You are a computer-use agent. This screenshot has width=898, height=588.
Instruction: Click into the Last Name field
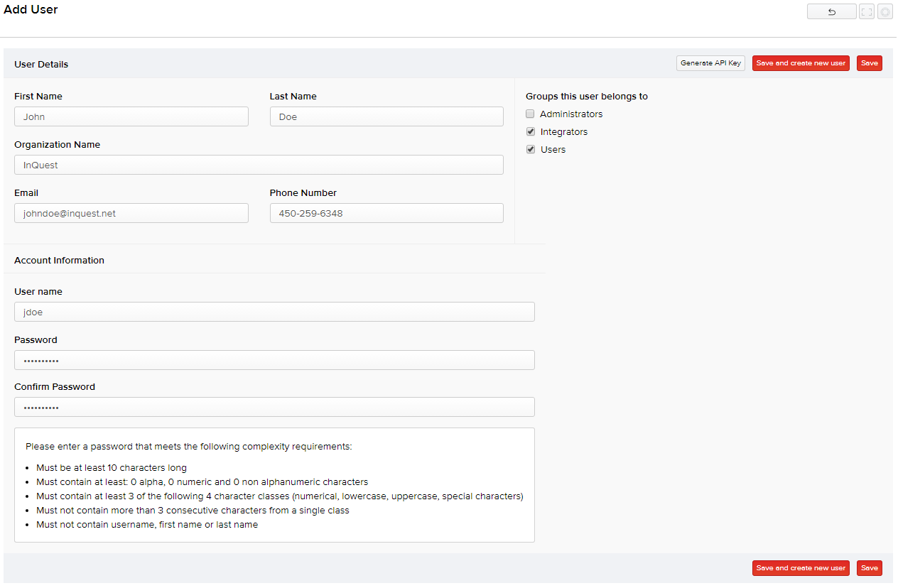coord(386,116)
